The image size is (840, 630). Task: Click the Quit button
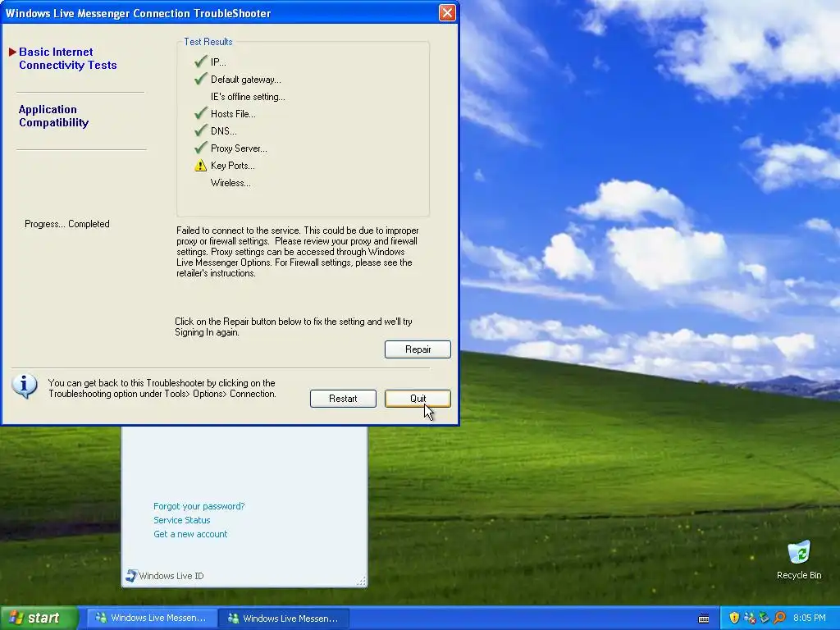(x=418, y=399)
